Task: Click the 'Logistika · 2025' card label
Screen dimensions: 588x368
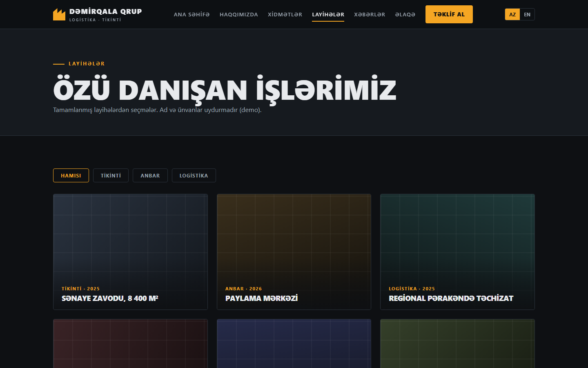Action: tap(412, 289)
